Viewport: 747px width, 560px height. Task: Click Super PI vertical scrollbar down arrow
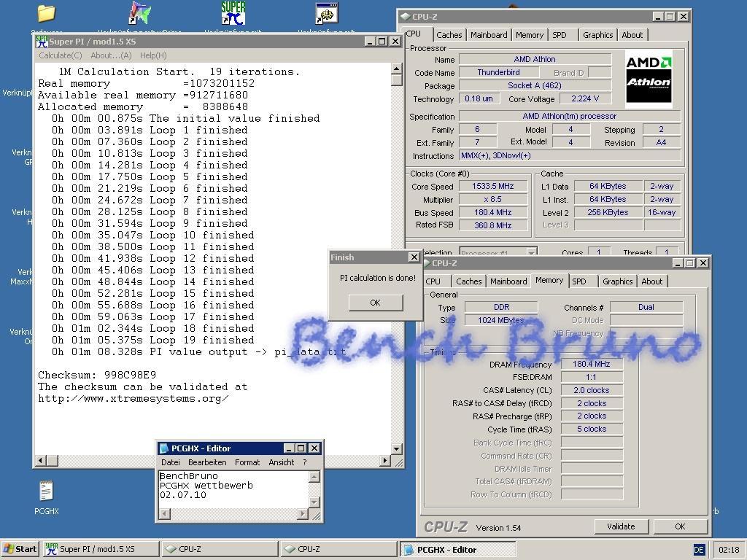[396, 448]
